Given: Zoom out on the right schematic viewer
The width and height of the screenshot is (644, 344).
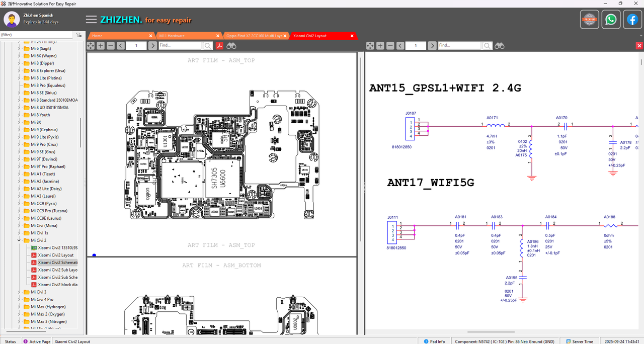Looking at the screenshot, I should [390, 46].
